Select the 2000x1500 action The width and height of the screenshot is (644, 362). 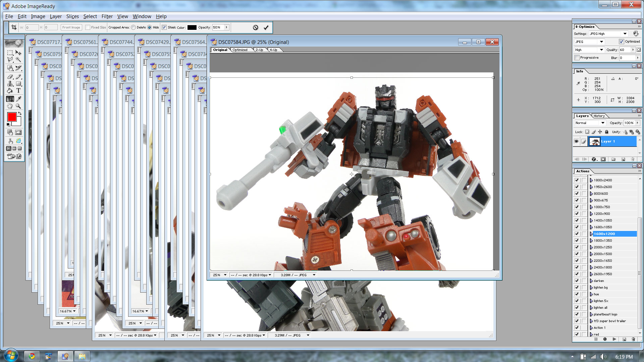click(x=603, y=254)
